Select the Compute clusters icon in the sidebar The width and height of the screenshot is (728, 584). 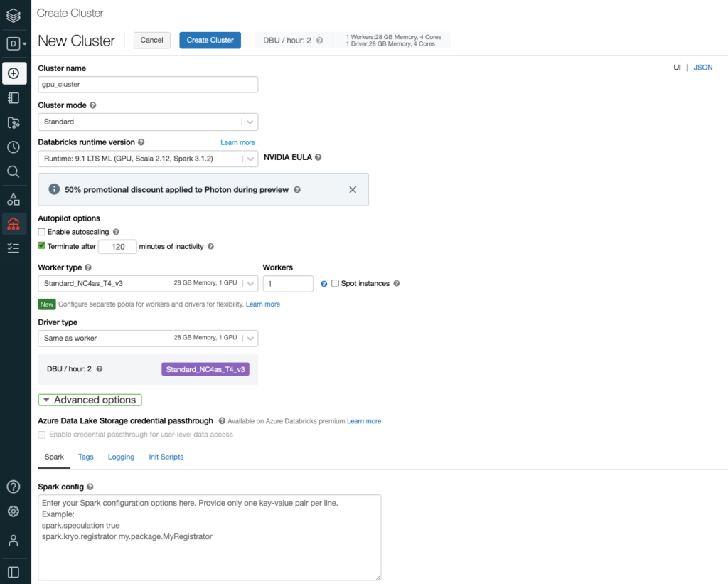pos(14,223)
